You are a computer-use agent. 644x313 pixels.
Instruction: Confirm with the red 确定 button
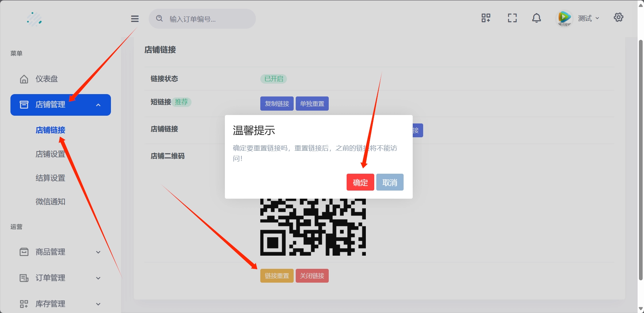pyautogui.click(x=360, y=182)
